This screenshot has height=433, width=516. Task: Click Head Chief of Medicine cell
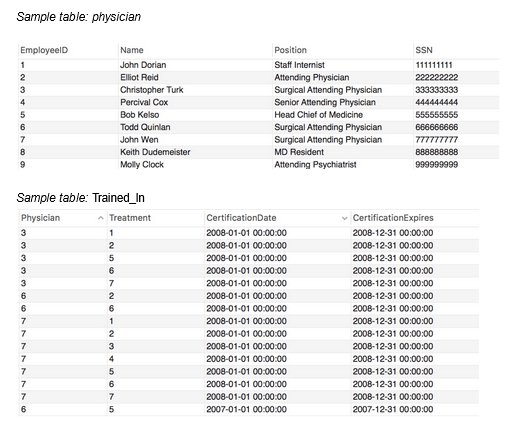point(318,115)
